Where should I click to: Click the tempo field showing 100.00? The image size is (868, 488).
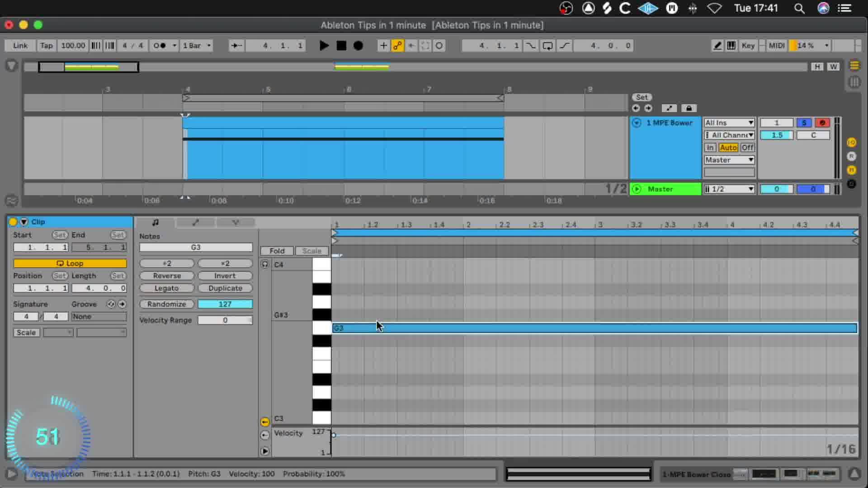[x=73, y=46]
